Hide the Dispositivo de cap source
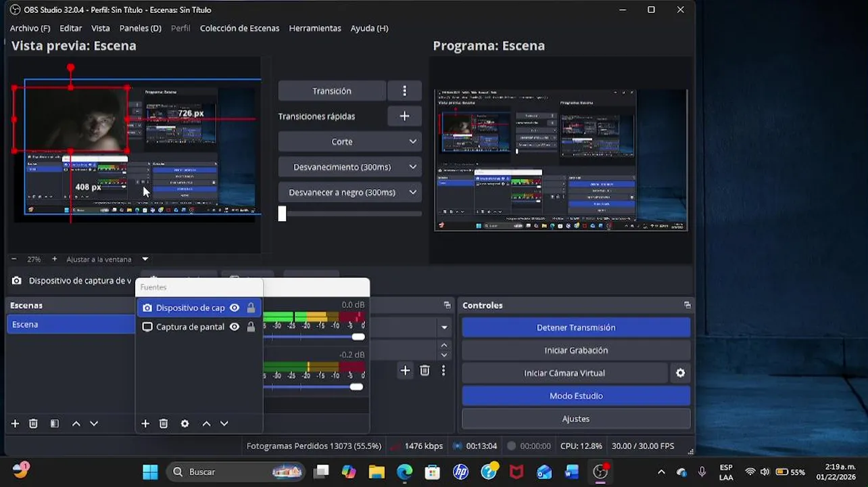Image resolution: width=868 pixels, height=487 pixels. [235, 308]
